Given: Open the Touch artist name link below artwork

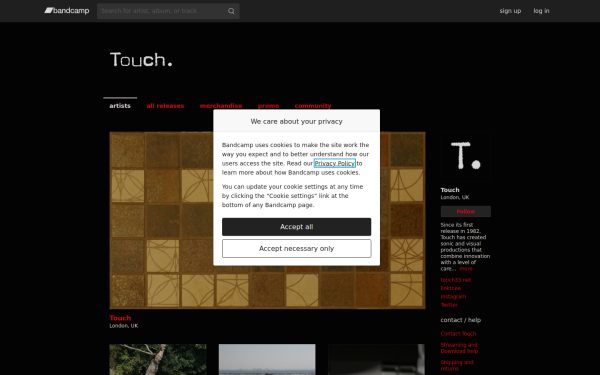Looking at the screenshot, I should (120, 318).
